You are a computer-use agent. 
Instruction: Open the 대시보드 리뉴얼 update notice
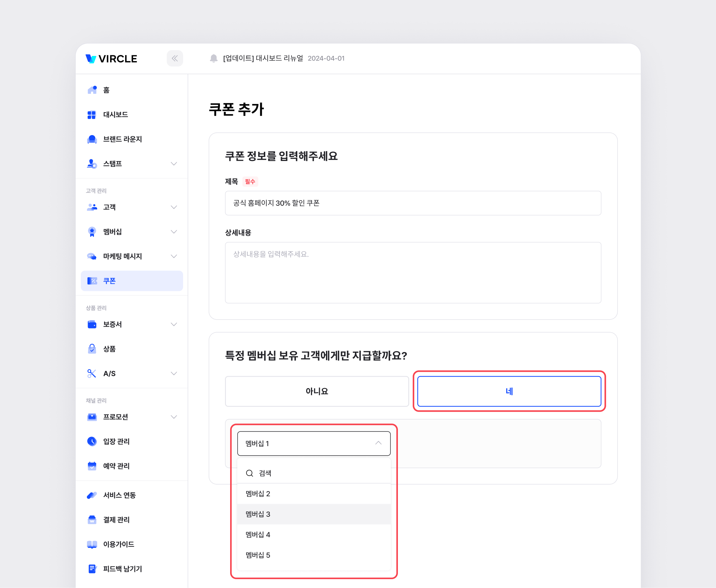[x=263, y=58]
